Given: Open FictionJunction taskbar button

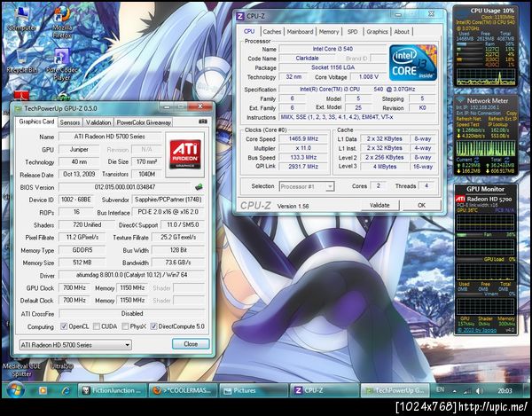Looking at the screenshot, I should [113, 390].
